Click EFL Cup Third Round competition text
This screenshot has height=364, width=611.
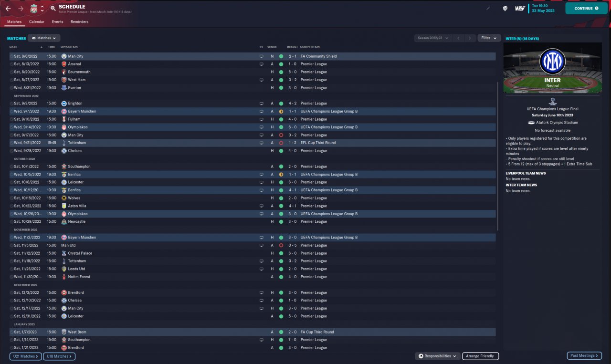(318, 143)
